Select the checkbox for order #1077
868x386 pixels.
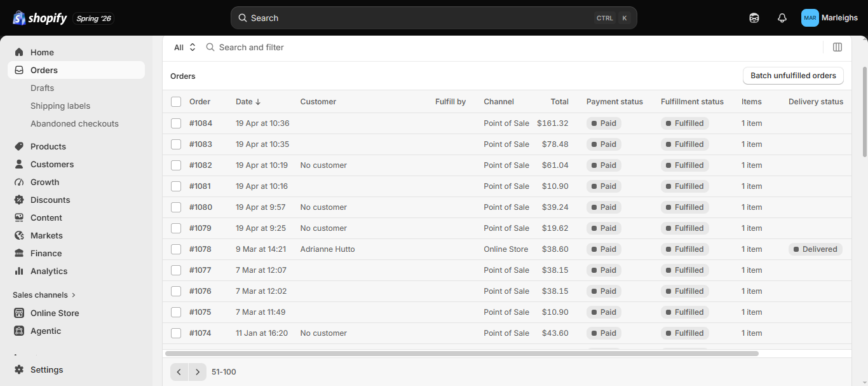tap(176, 270)
